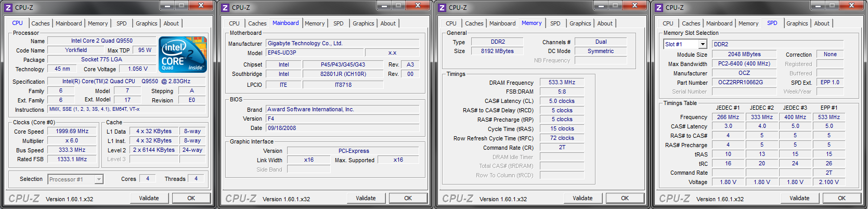
Task: Choose CPU tab in the SPD window
Action: coord(668,23)
